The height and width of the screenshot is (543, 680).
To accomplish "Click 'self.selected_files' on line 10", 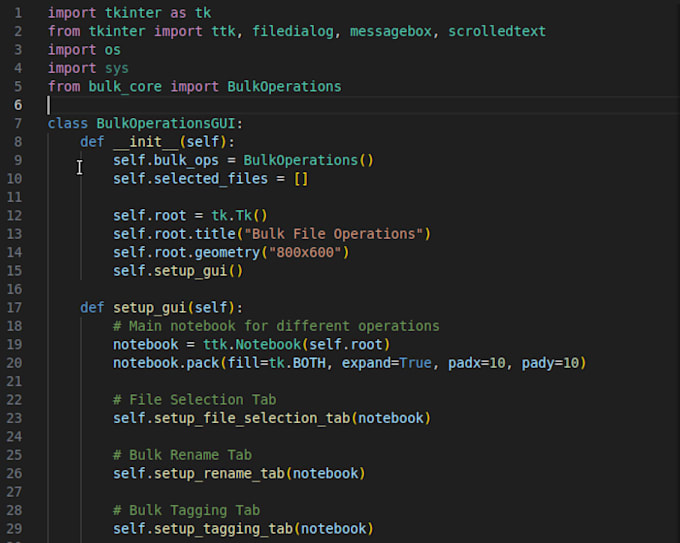I will 190,179.
